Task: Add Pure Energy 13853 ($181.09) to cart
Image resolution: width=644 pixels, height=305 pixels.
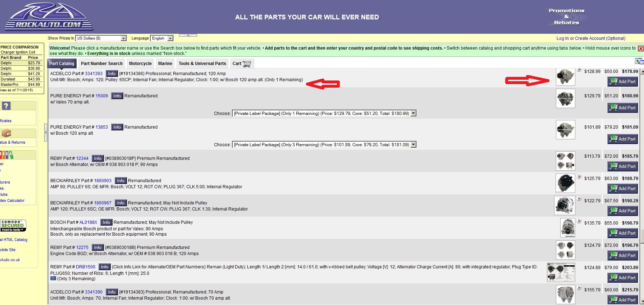Action: pos(623,139)
